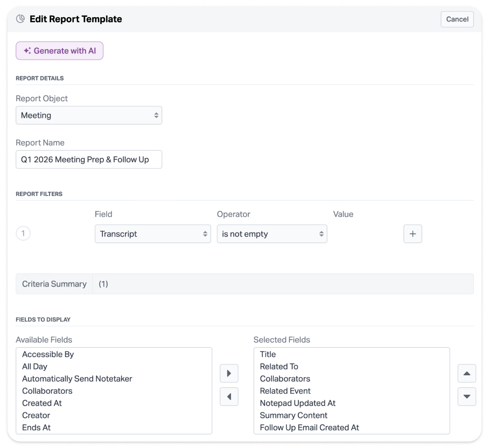Cancel editing the report template
This screenshot has width=489, height=448.
tap(457, 19)
